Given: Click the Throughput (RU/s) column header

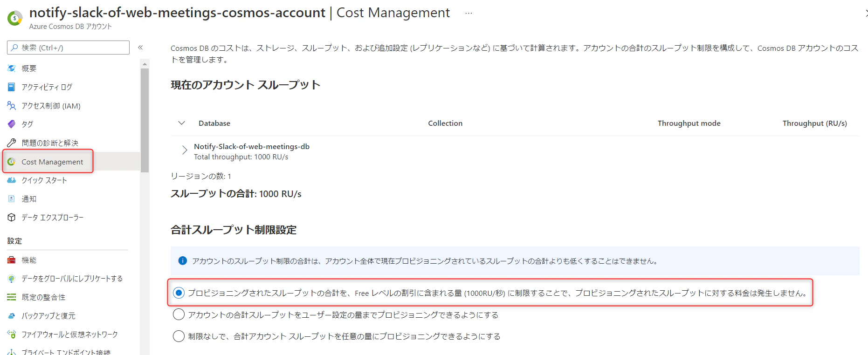Looking at the screenshot, I should pos(815,123).
